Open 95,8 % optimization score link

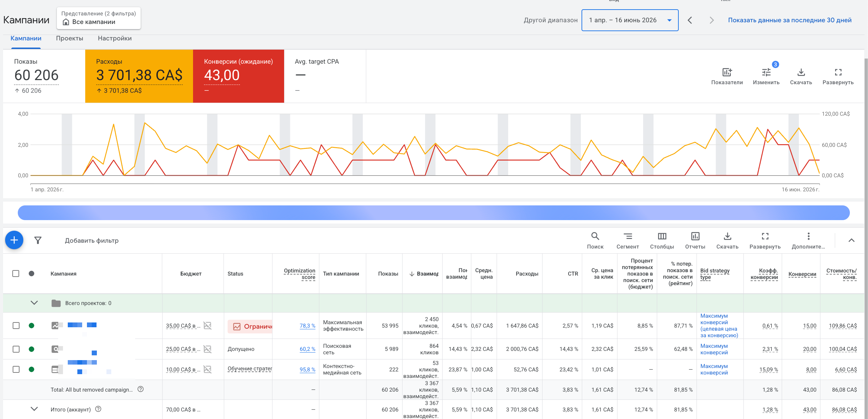307,370
